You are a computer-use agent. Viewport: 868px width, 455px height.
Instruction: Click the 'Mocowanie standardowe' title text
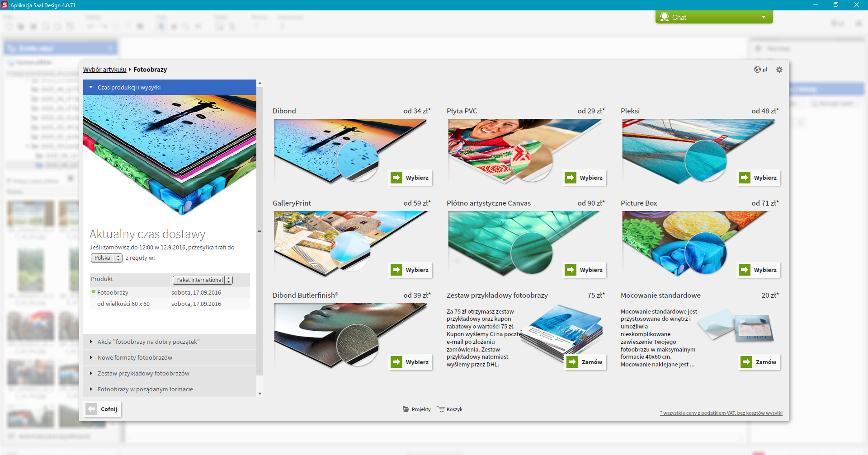[660, 295]
